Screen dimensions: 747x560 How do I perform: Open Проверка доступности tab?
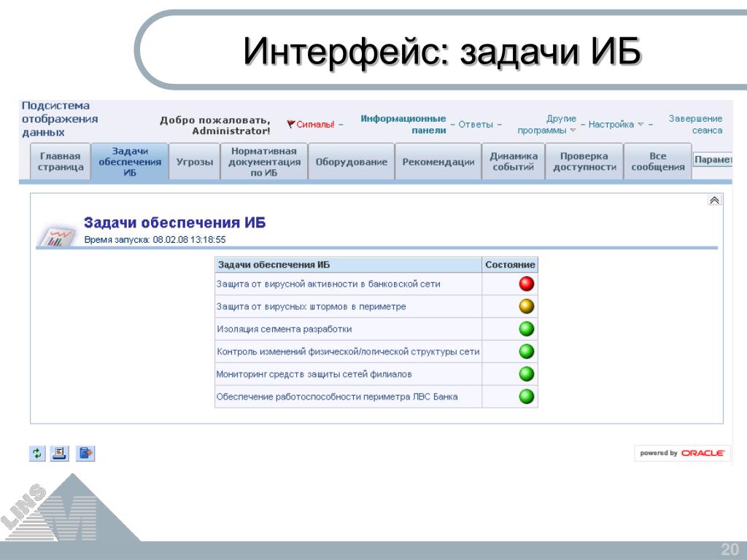584,161
